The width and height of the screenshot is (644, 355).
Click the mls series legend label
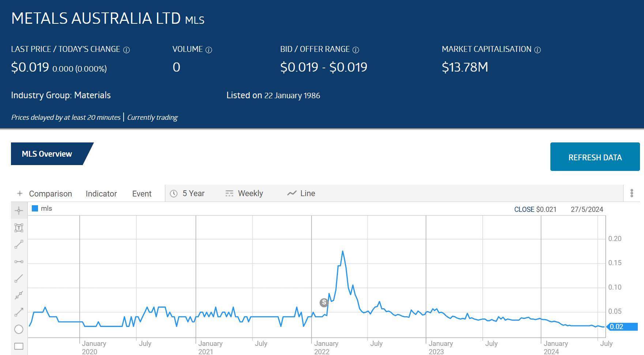[x=46, y=208]
